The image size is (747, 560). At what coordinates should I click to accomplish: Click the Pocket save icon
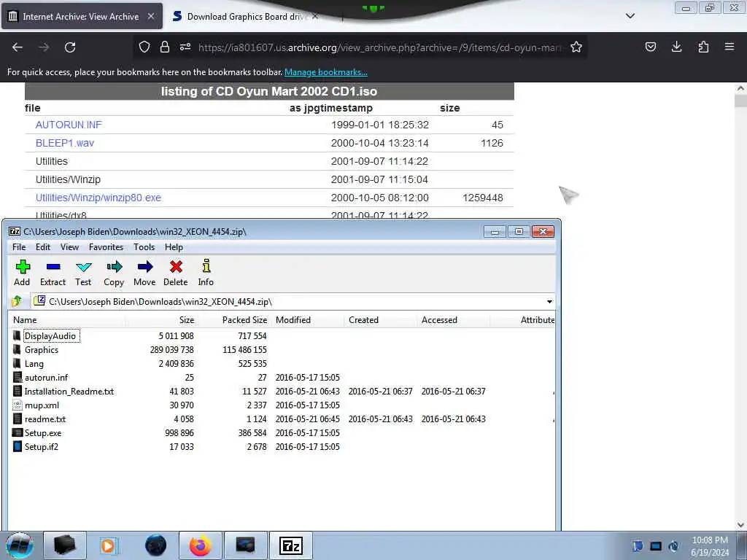[x=650, y=47]
